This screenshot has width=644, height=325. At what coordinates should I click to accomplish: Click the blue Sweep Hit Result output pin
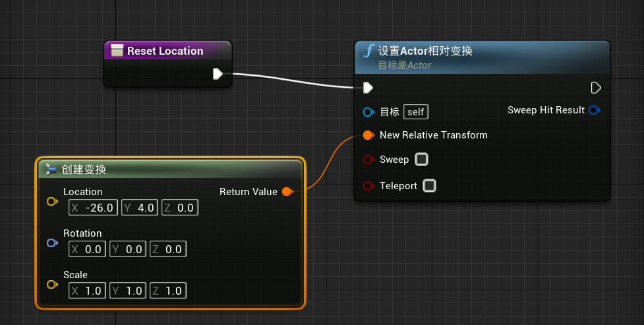click(594, 110)
